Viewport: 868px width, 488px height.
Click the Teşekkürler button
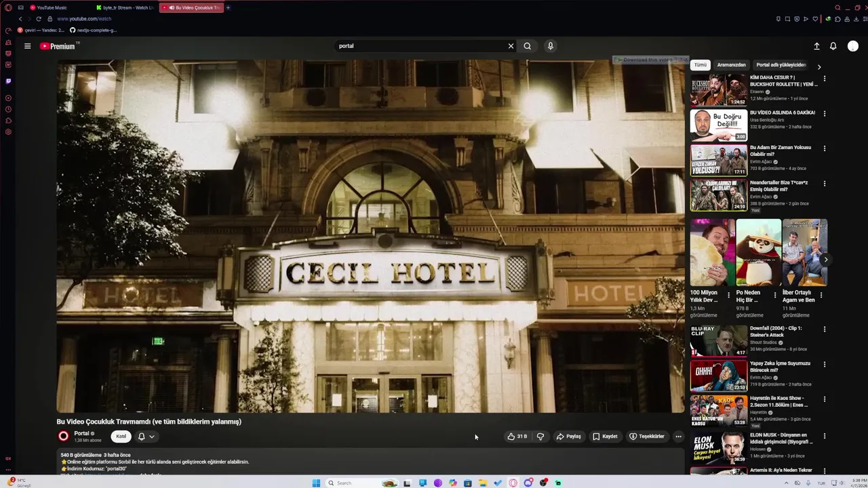coord(647,436)
